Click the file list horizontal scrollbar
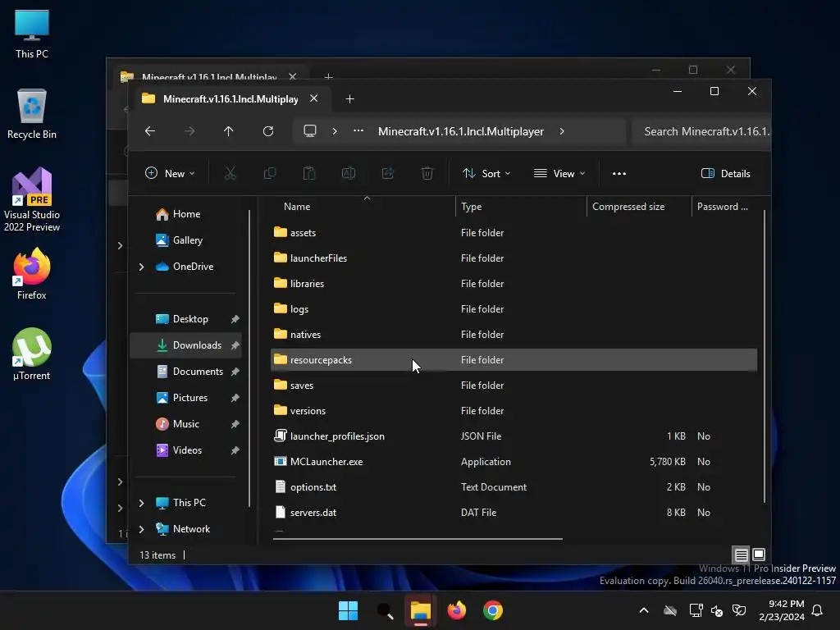840x630 pixels. [418, 538]
